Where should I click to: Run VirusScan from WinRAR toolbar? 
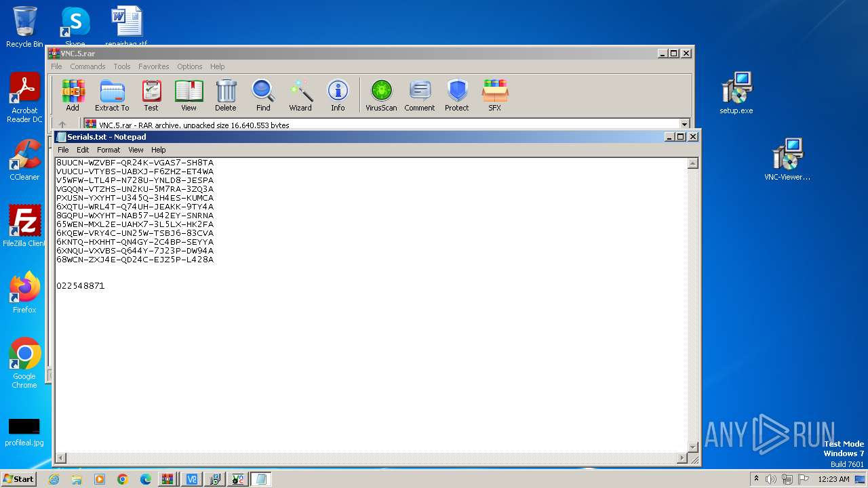click(381, 95)
